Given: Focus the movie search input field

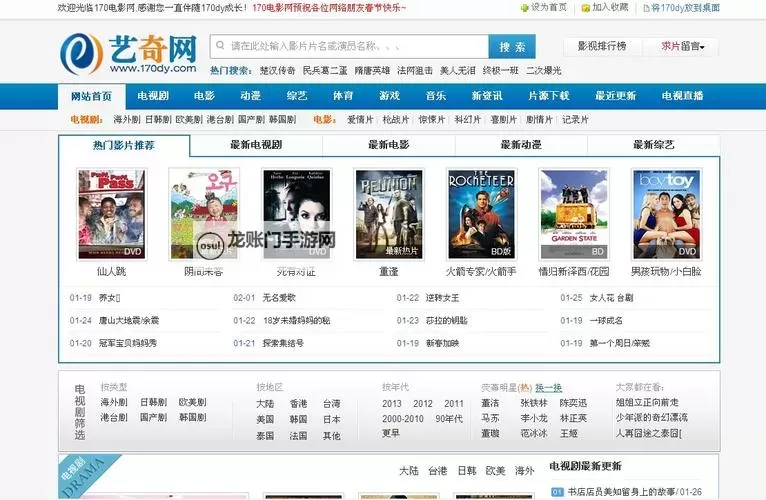Looking at the screenshot, I should coord(349,46).
